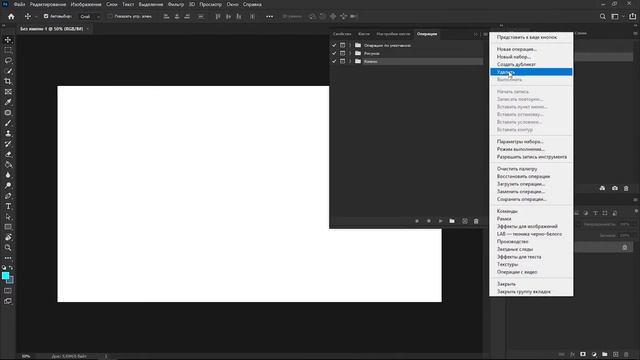Open the Layer auto-select dropdown
This screenshot has height=360, width=640.
pos(89,16)
